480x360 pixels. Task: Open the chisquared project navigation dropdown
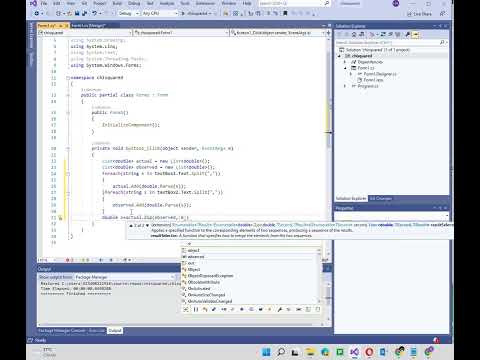point(85,33)
